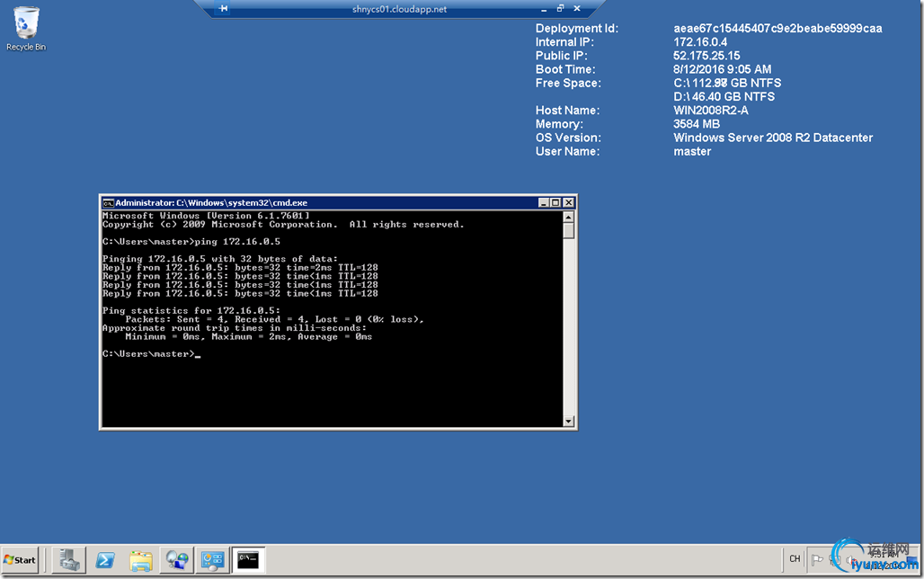Viewport: 924px width, 579px height.
Task: Click the cmd scrollbar down arrow
Action: [x=569, y=421]
